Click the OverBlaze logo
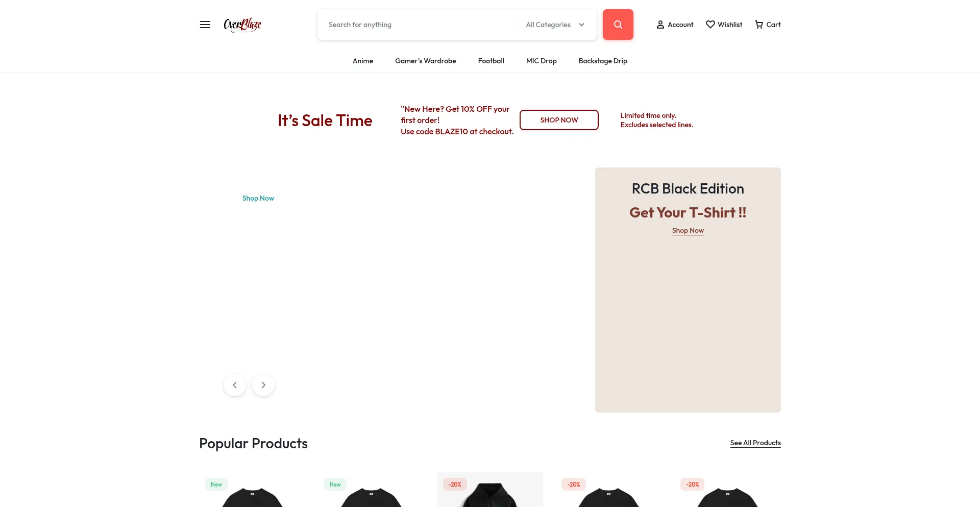980x507 pixels. tap(242, 25)
